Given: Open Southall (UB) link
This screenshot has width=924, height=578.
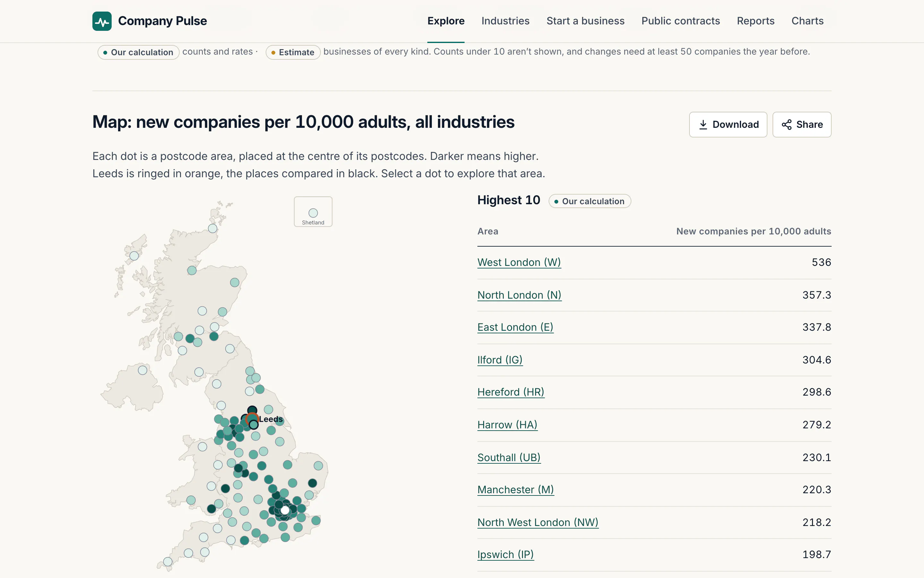Looking at the screenshot, I should coord(509,457).
